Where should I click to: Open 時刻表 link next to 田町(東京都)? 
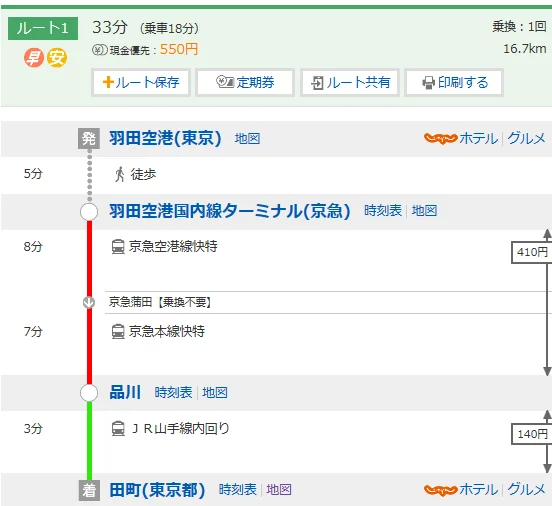[238, 489]
